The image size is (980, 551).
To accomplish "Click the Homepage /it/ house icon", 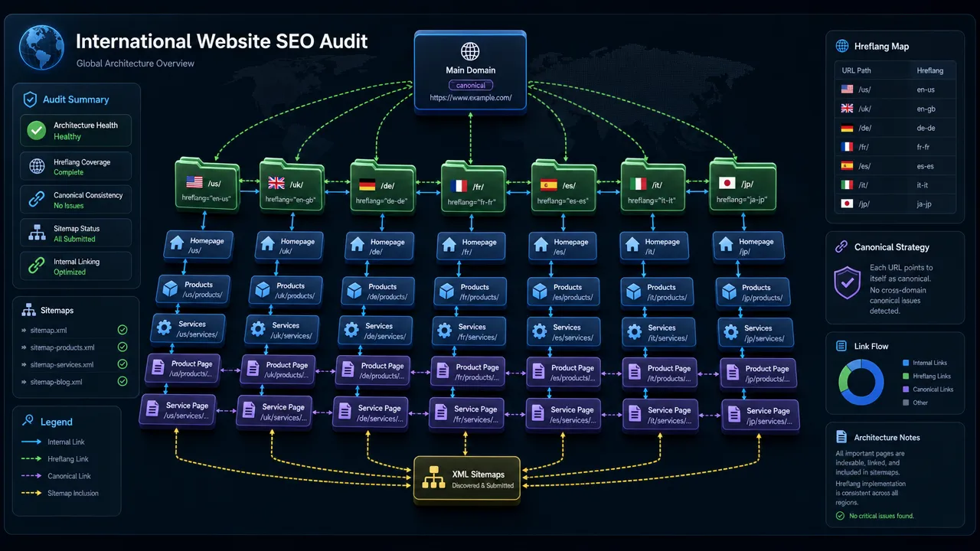I will (633, 246).
